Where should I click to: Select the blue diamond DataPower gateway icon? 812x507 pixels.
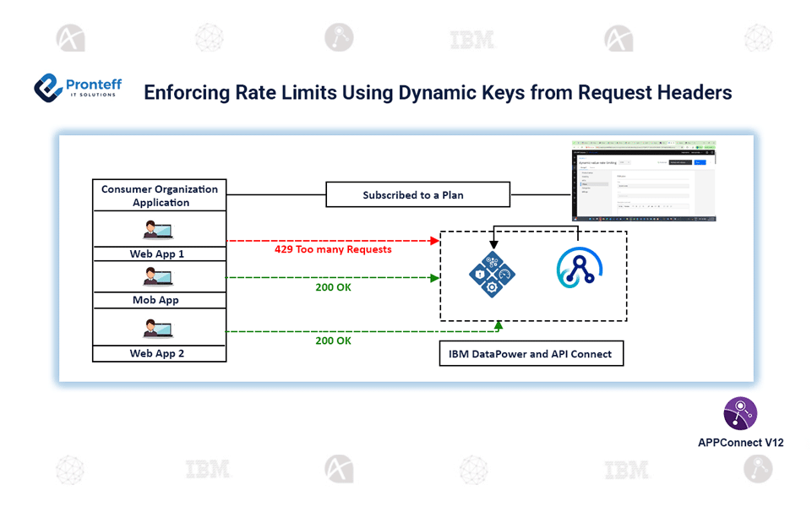click(x=492, y=274)
